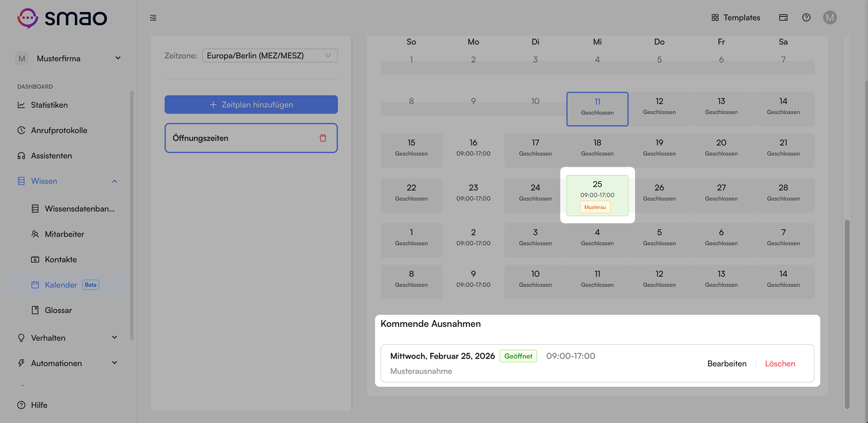Collapse sidebar with the menu toggle icon
The width and height of the screenshot is (868, 423).
(x=153, y=18)
